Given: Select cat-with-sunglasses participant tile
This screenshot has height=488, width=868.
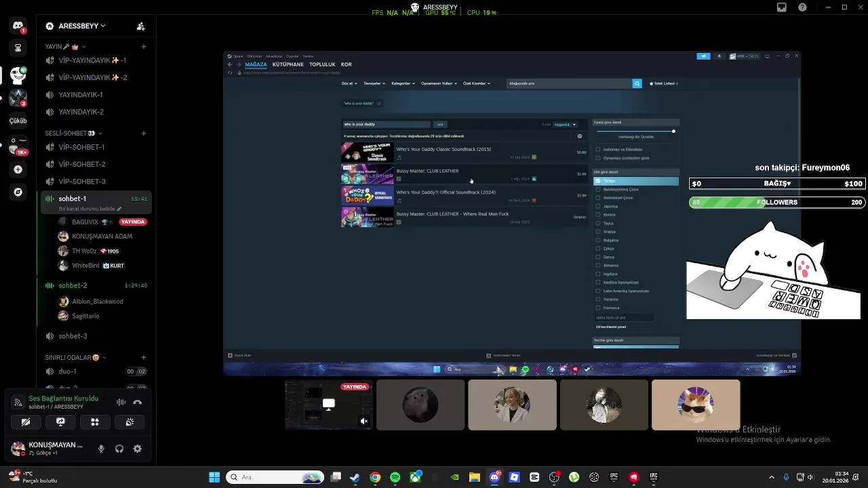Looking at the screenshot, I should tap(696, 405).
